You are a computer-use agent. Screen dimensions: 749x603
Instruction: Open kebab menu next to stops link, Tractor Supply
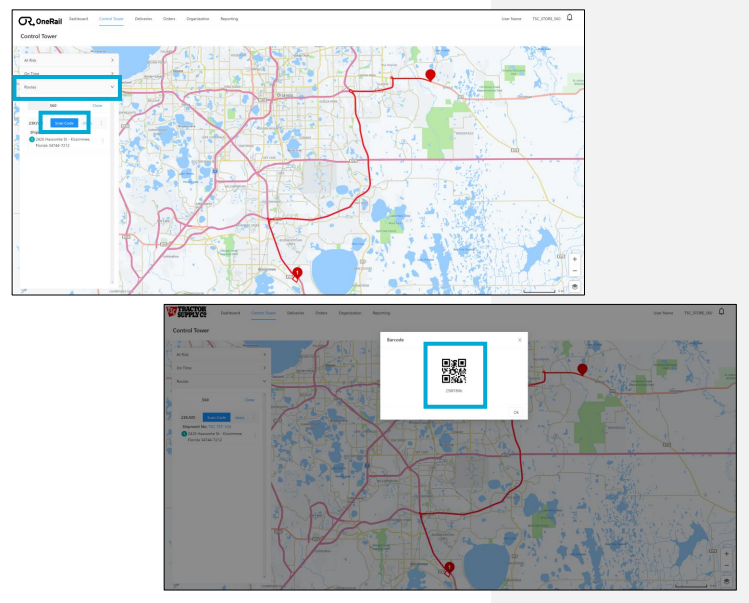pyautogui.click(x=254, y=418)
